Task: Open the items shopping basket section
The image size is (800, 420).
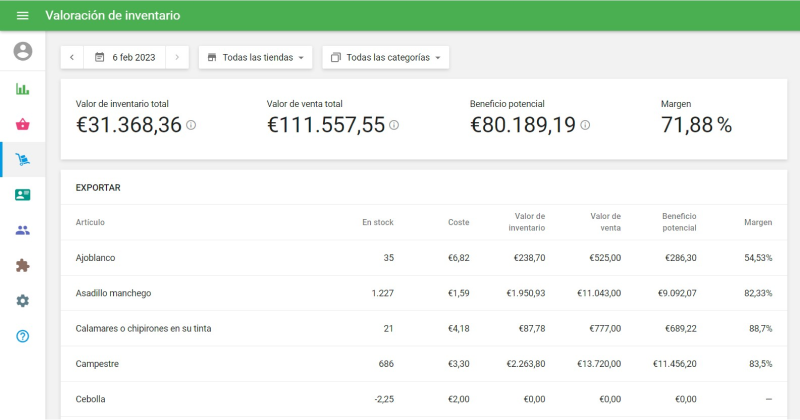Action: pyautogui.click(x=22, y=124)
